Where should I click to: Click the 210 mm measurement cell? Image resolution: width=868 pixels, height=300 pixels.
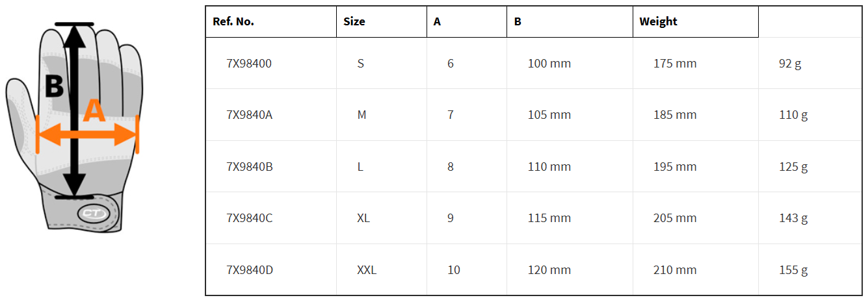pyautogui.click(x=675, y=270)
